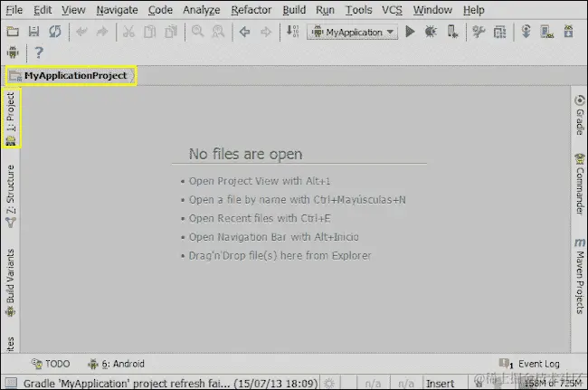Screen dimensions: 588x390
Task: Click the Find magnifier icon
Action: click(197, 32)
